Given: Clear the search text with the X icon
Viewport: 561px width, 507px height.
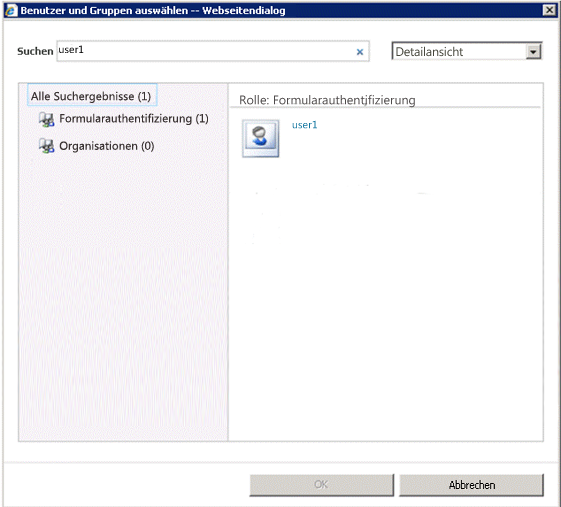Looking at the screenshot, I should coord(360,52).
